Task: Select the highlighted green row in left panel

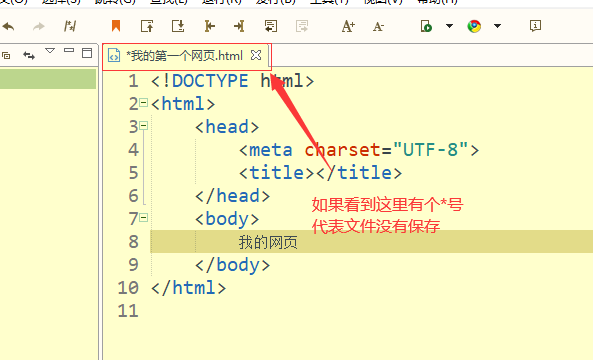Action: (48, 79)
